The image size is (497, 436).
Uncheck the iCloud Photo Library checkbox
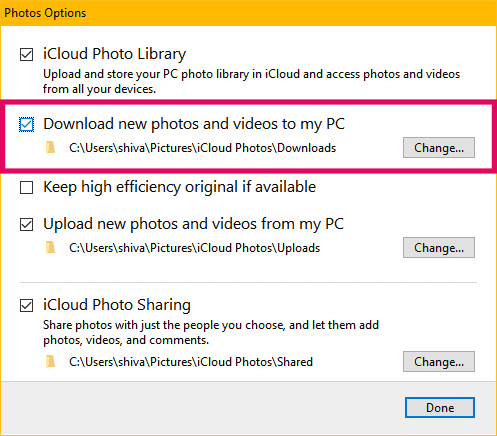click(x=26, y=54)
